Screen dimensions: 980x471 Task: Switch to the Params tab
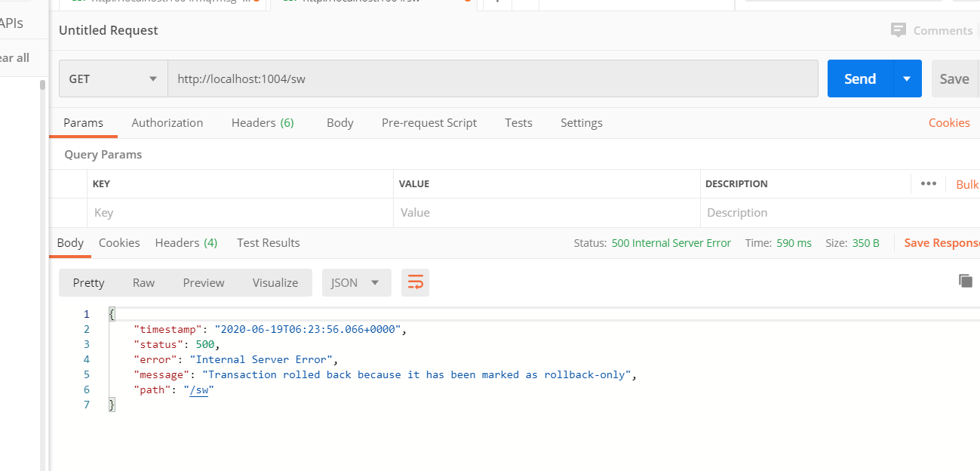click(x=83, y=122)
